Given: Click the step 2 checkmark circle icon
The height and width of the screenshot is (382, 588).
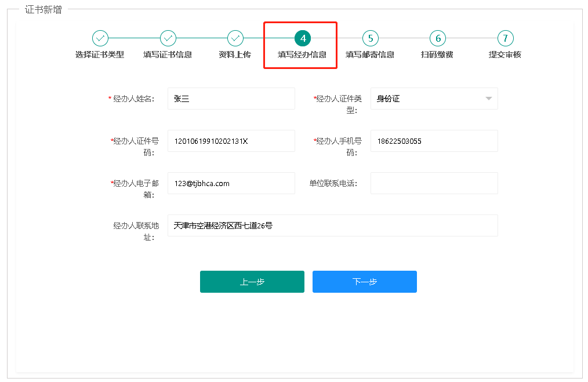Looking at the screenshot, I should click(168, 38).
